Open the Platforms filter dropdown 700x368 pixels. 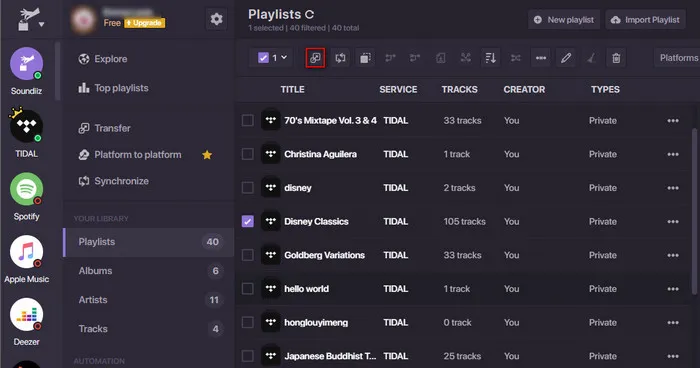[x=678, y=58]
